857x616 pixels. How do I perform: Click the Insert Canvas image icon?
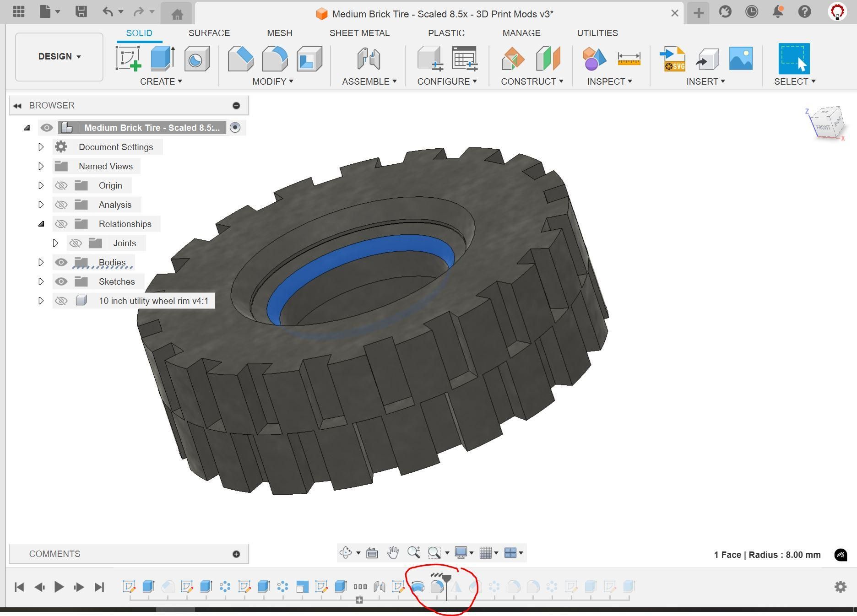pyautogui.click(x=741, y=59)
